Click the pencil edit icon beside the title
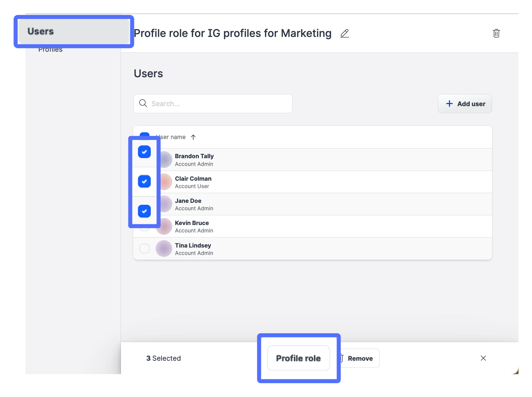Image resolution: width=532 pixels, height=397 pixels. point(345,33)
